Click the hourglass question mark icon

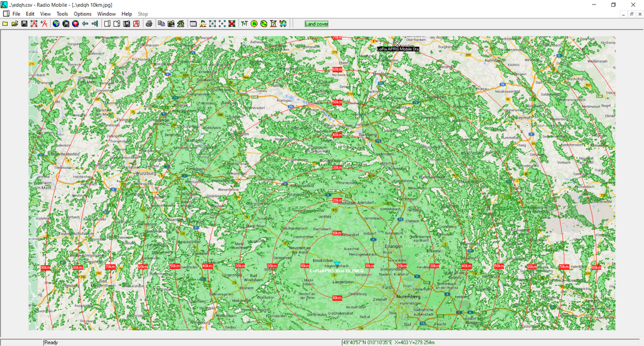pos(273,24)
